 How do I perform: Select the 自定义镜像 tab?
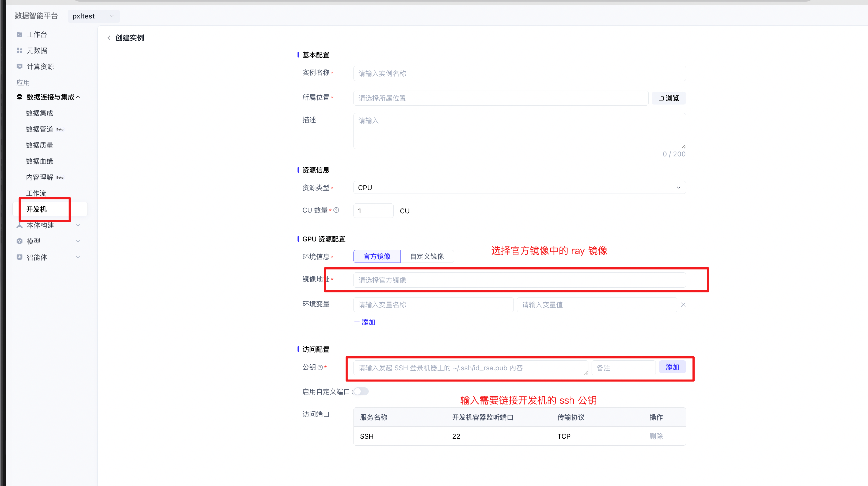click(427, 256)
